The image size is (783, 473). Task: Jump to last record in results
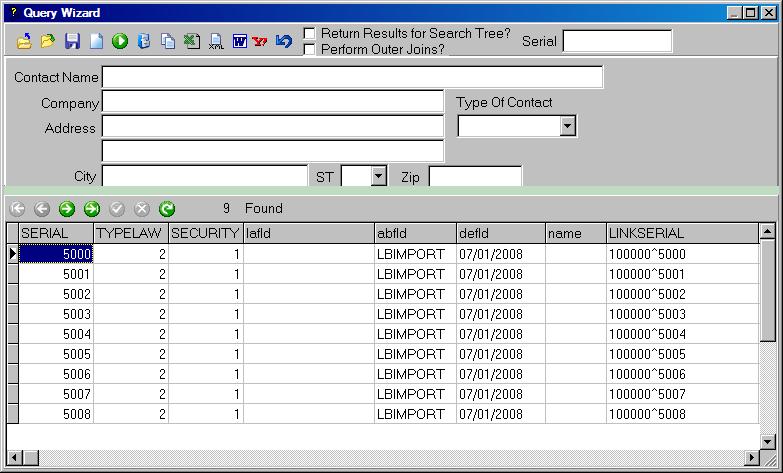(92, 209)
